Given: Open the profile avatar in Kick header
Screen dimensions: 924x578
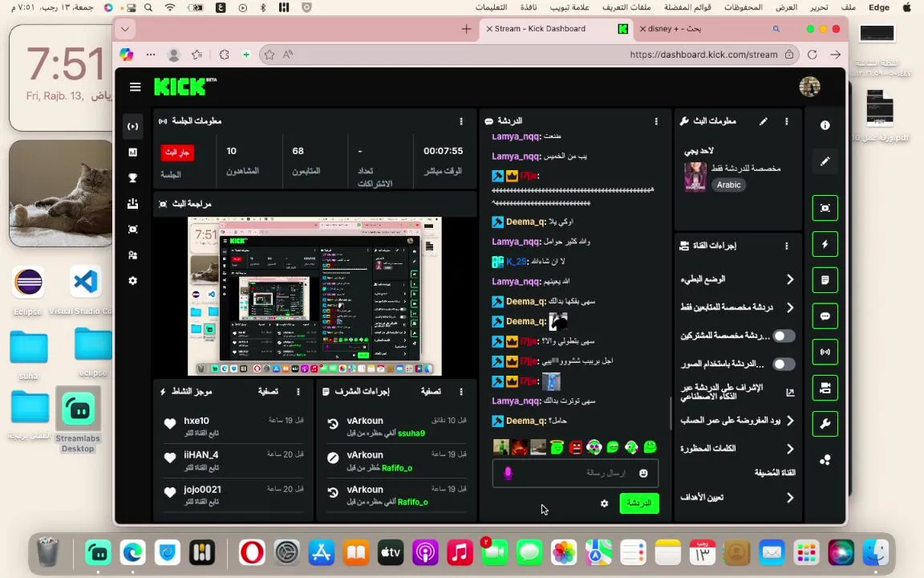Looking at the screenshot, I should click(x=809, y=87).
